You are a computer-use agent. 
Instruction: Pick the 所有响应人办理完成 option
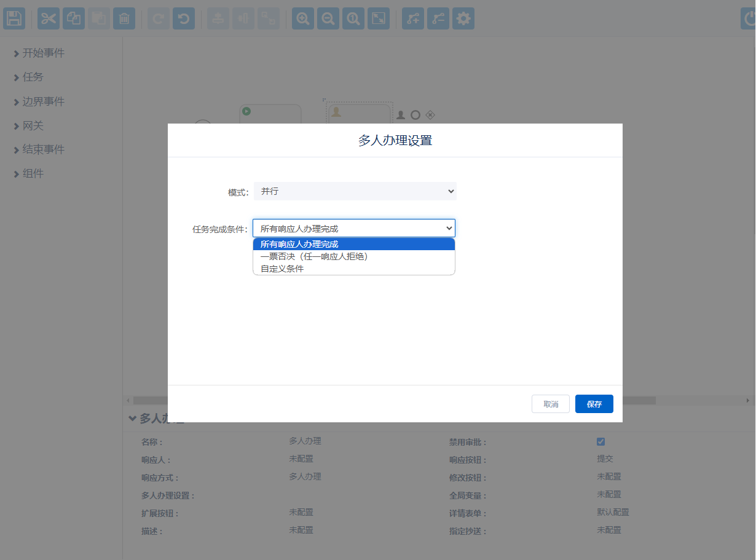click(x=299, y=244)
